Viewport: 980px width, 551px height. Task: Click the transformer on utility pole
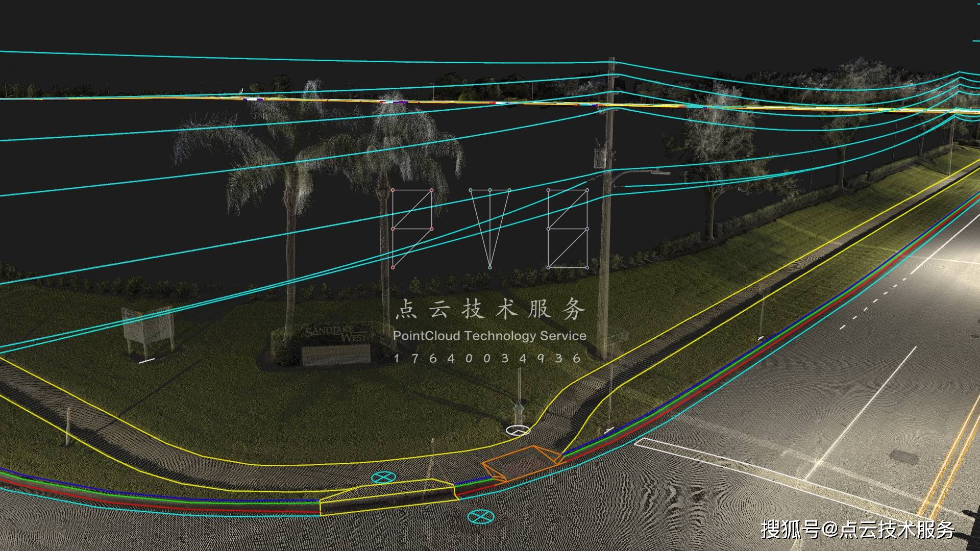(x=601, y=157)
